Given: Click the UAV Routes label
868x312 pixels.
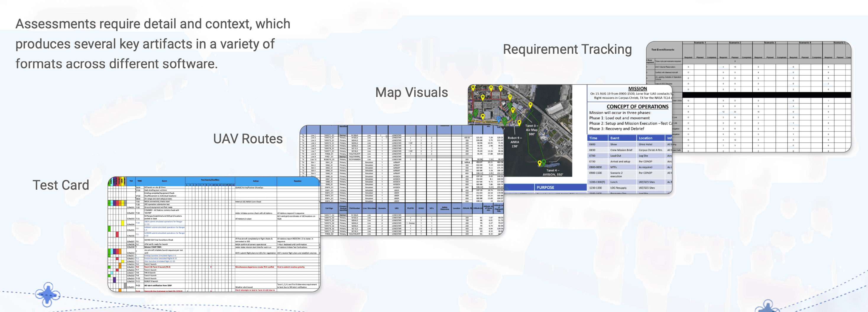Looking at the screenshot, I should click(248, 139).
